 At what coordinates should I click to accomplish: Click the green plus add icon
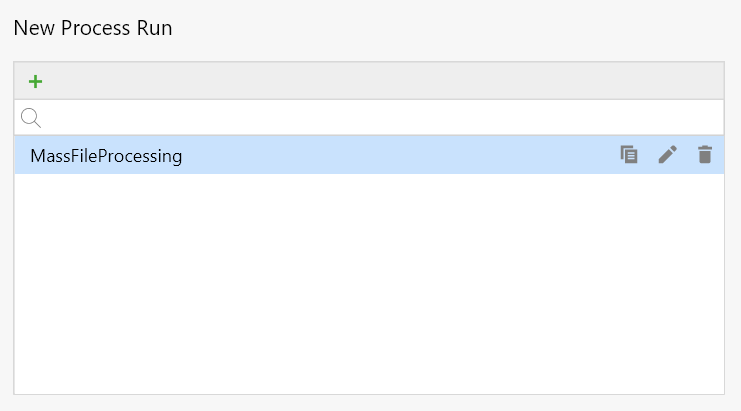click(x=36, y=81)
